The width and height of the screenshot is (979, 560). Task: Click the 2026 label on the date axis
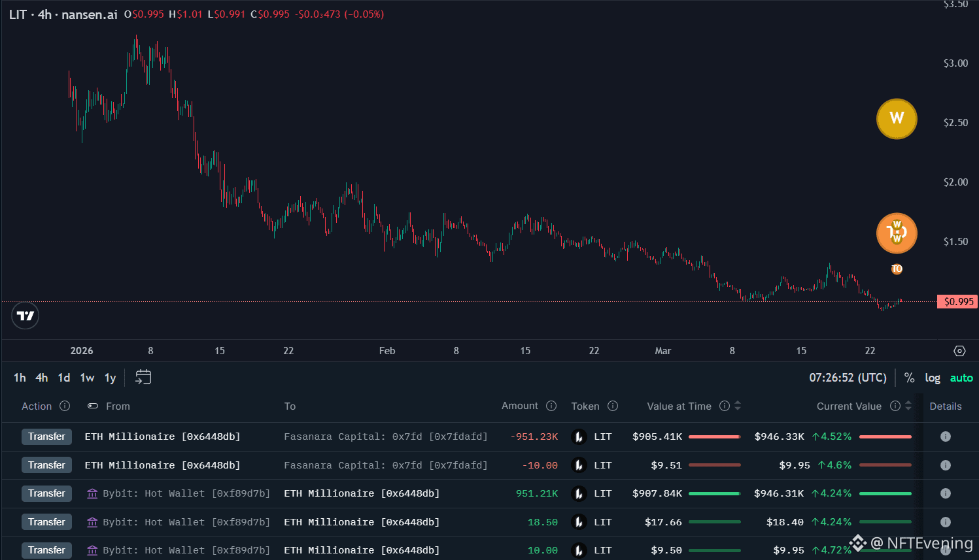coord(82,351)
